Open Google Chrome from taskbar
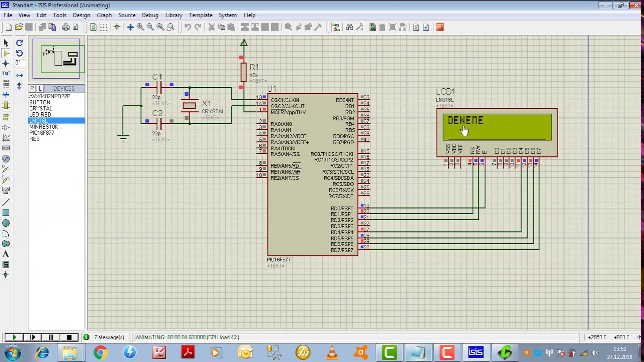This screenshot has width=644, height=362. click(100, 352)
